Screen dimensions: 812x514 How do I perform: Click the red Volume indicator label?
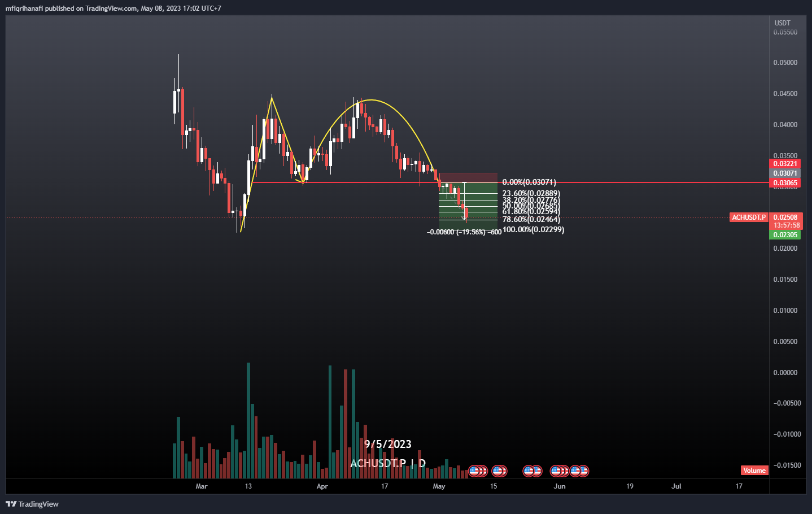[754, 471]
